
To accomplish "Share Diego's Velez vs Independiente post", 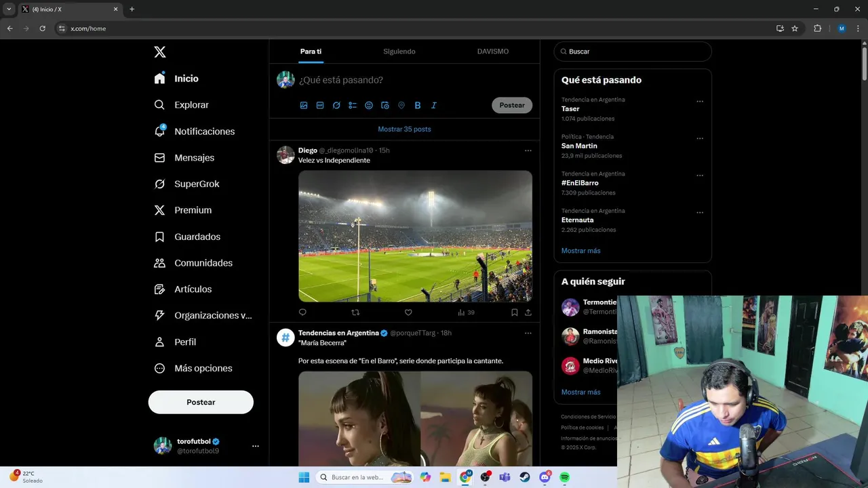I will 528,312.
